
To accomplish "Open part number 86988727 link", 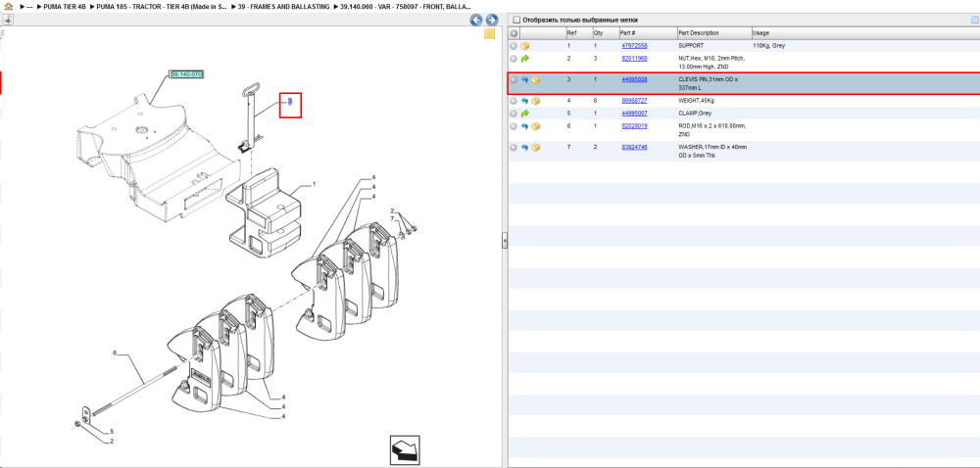I will pos(634,101).
